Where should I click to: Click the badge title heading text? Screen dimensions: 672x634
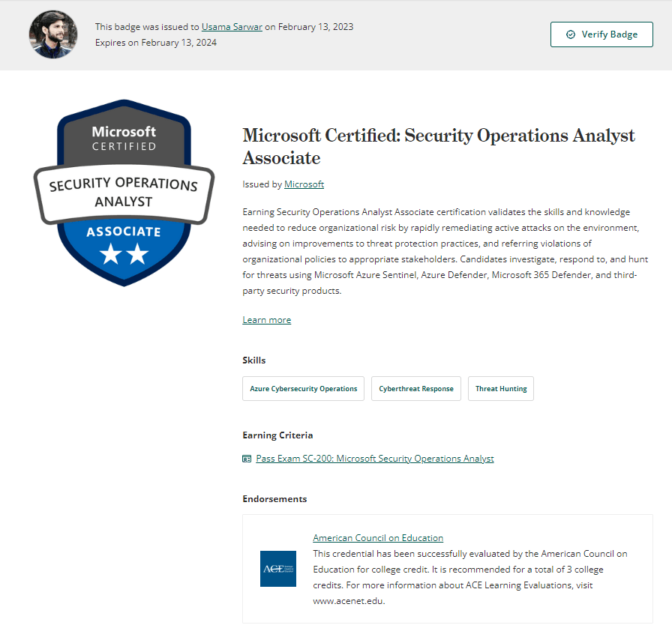pos(439,146)
